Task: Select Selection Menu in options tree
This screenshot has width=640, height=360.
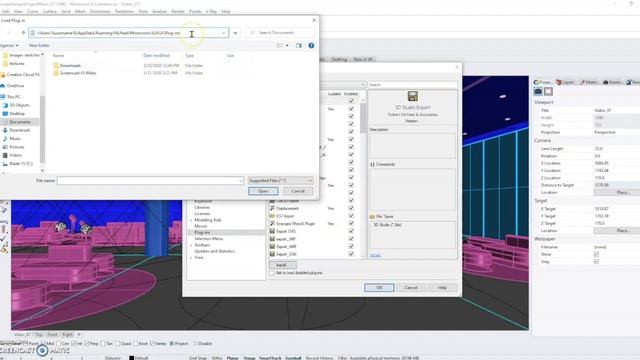Action: (x=208, y=238)
